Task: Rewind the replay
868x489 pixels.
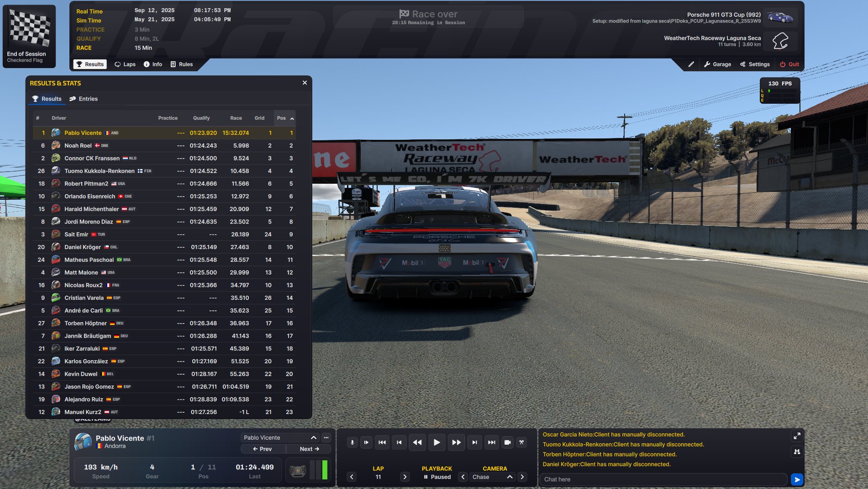Action: point(417,442)
